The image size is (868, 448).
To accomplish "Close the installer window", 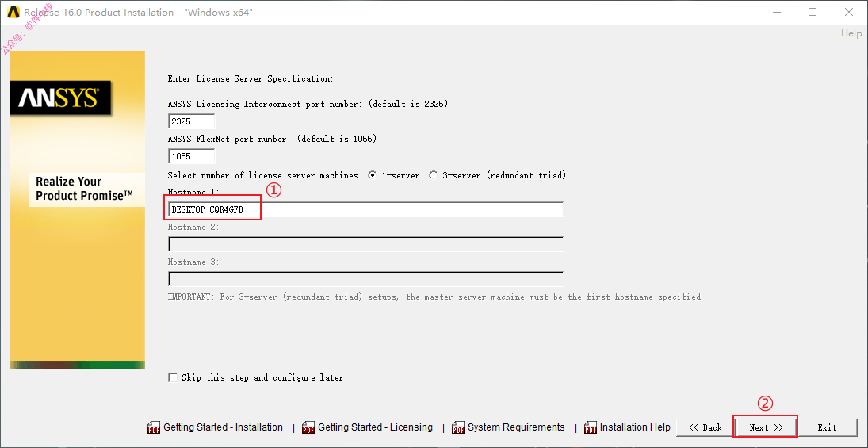I will tap(848, 12).
